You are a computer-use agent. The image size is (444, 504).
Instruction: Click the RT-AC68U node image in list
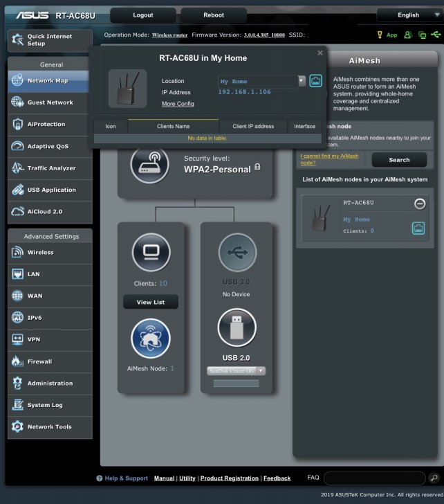[x=321, y=218]
